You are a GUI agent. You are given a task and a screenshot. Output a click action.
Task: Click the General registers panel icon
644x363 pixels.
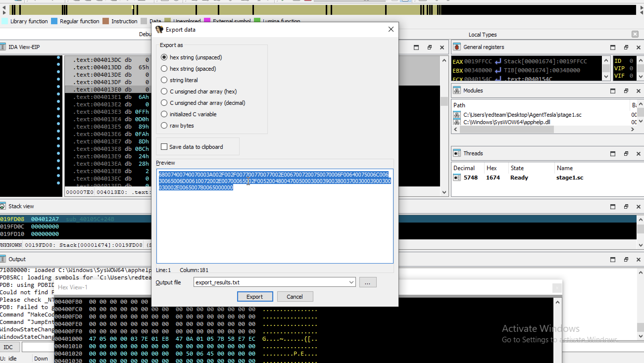[457, 47]
